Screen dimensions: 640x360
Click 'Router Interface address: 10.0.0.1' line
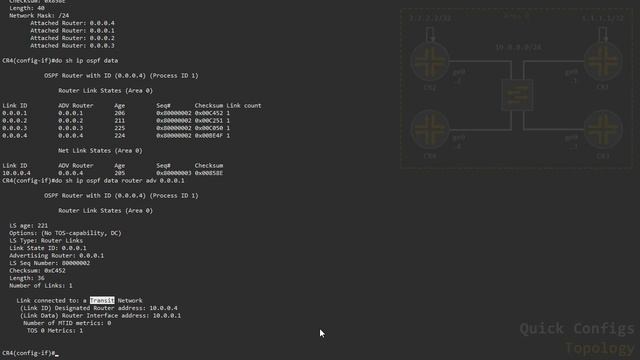(x=100, y=316)
